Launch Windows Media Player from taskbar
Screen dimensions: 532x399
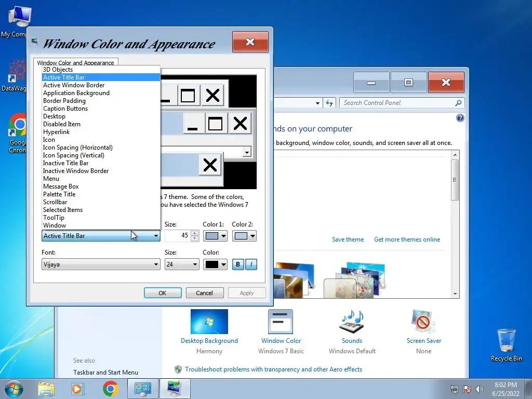(78, 389)
